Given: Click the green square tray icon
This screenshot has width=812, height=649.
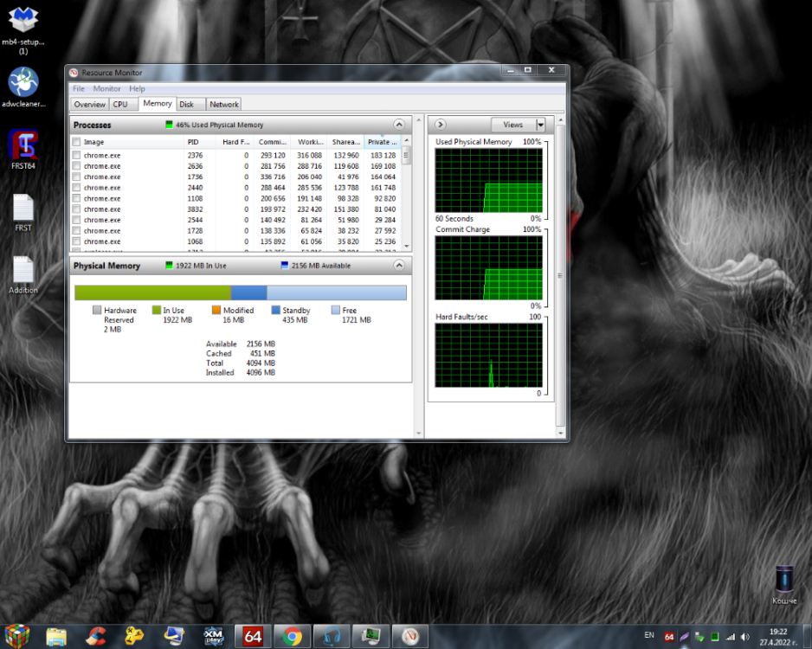Looking at the screenshot, I should tap(715, 637).
